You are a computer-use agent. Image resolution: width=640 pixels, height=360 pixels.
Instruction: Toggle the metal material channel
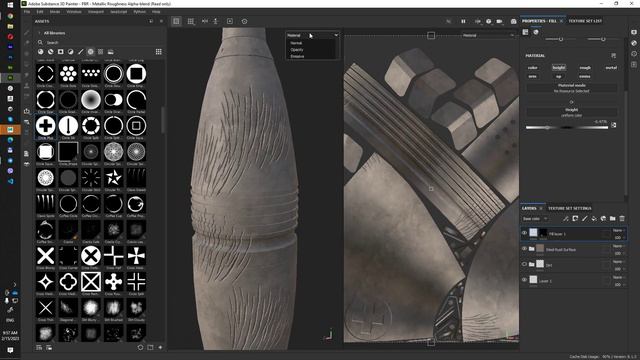[x=611, y=68]
